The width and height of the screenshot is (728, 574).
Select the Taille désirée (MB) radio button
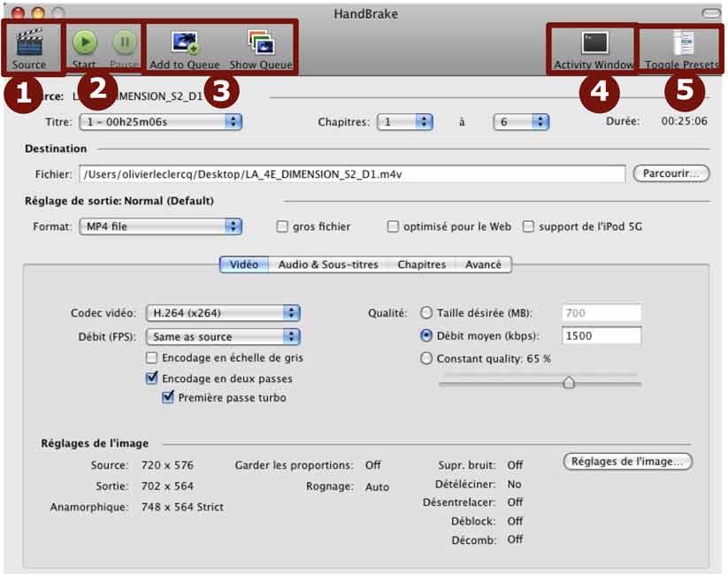point(426,313)
